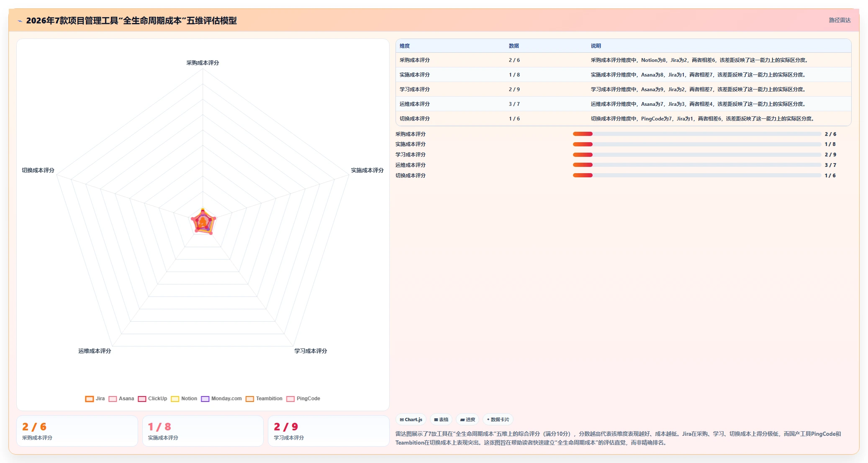This screenshot has height=463, width=868.
Task: Click table value 3 / 7
Action: [x=514, y=104]
